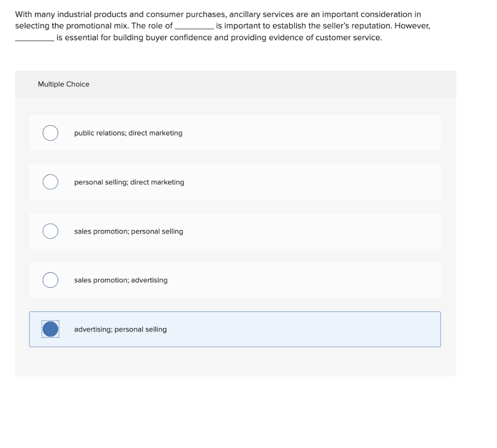Click the text 'sales promotion; personal selling'
Screen dimensions: 497x448
129,232
